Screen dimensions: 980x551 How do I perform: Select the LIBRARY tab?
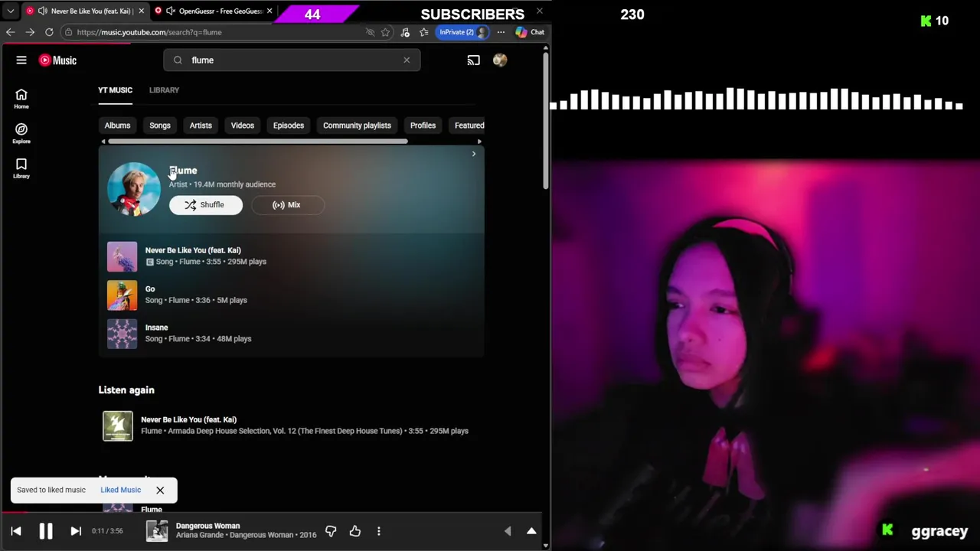164,90
